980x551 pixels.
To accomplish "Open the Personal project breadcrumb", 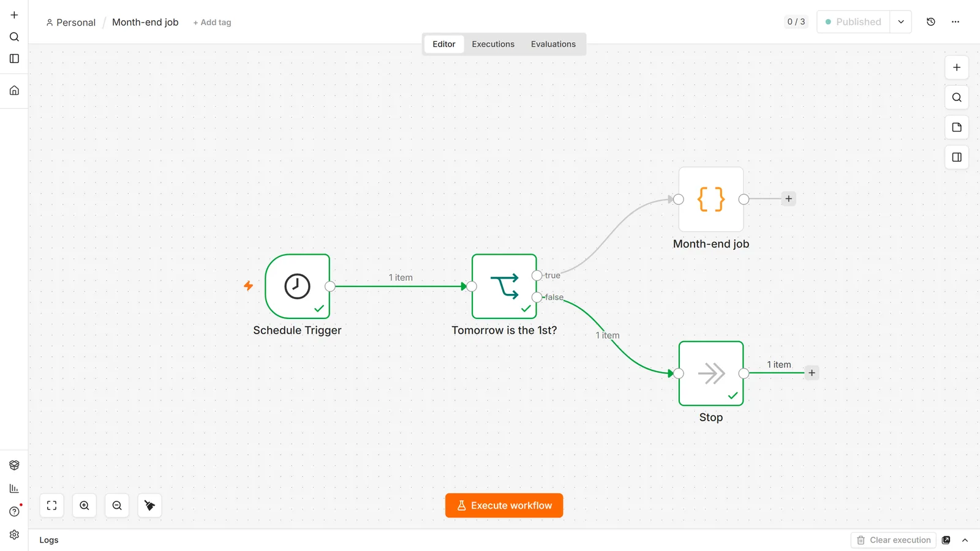I will pyautogui.click(x=71, y=23).
